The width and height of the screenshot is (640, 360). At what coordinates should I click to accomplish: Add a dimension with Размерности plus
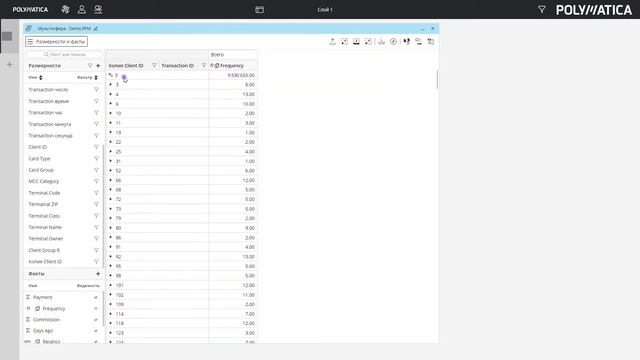(98, 66)
